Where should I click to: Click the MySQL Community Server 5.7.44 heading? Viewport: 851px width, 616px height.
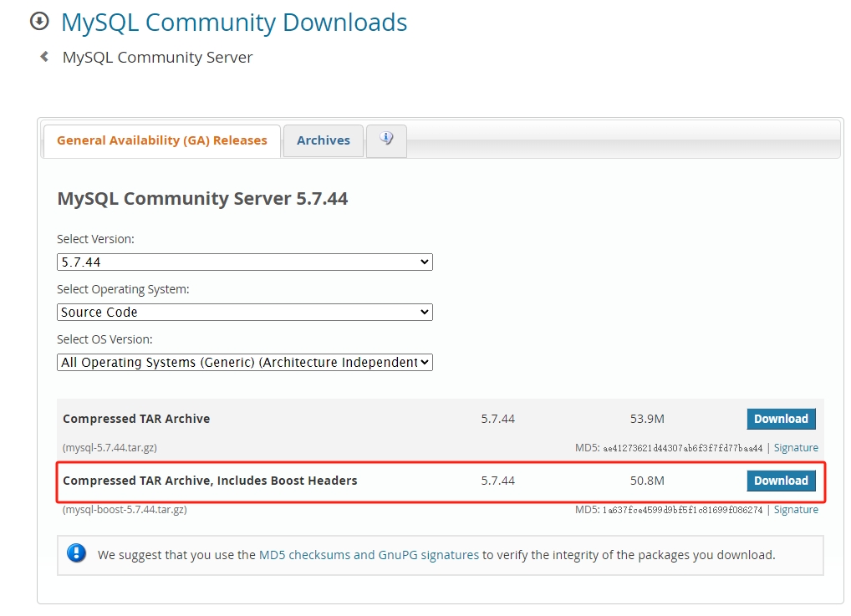click(x=202, y=199)
